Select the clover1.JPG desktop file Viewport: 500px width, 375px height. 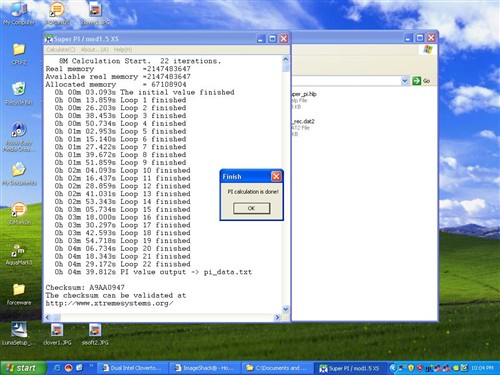(x=57, y=334)
